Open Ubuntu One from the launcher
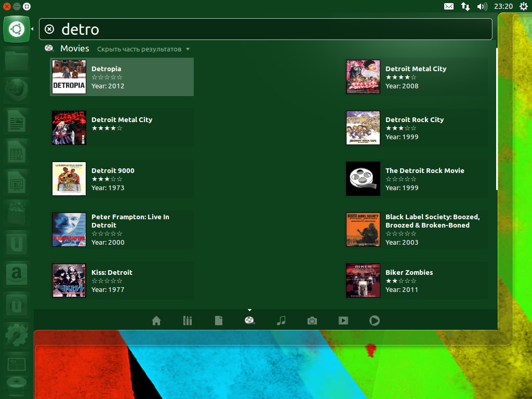Viewport: 532px width, 399px height. point(17,243)
